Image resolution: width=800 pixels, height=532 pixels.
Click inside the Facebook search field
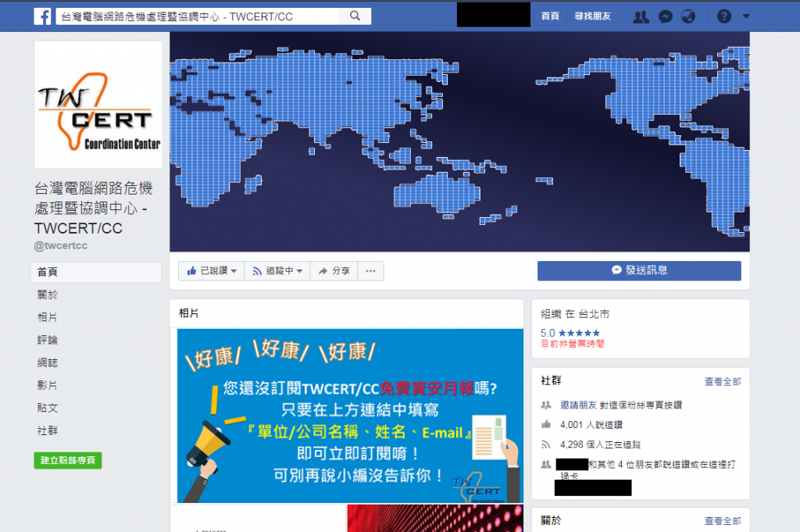[x=198, y=16]
